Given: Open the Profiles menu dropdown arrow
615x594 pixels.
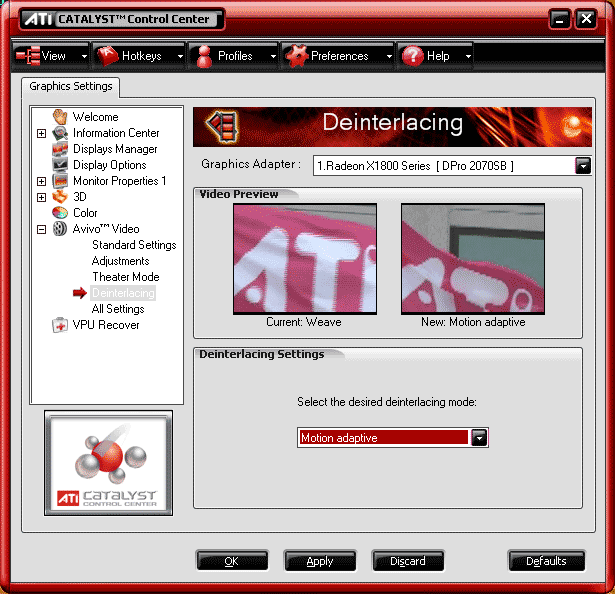Looking at the screenshot, I should click(x=273, y=56).
